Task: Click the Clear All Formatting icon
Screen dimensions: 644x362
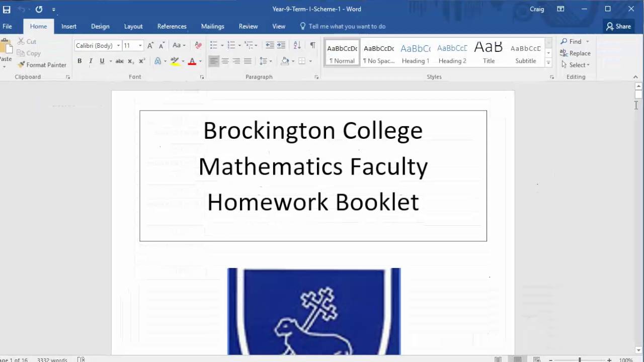Action: [198, 45]
